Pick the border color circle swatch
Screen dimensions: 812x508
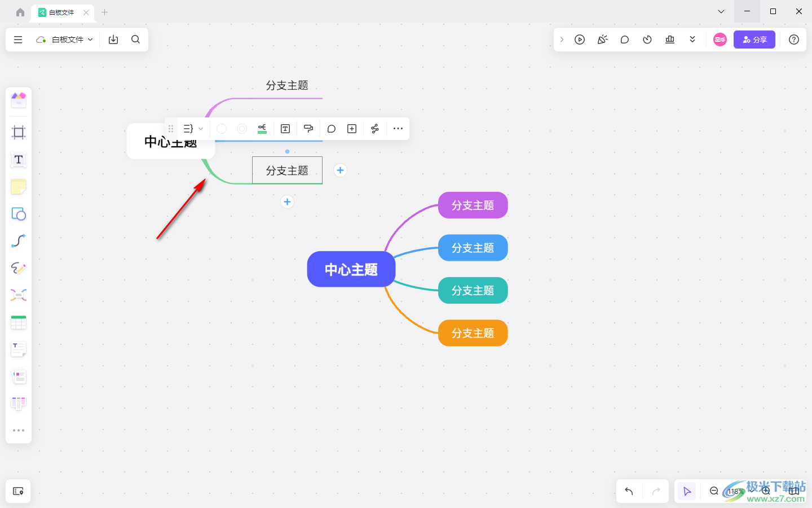point(242,129)
